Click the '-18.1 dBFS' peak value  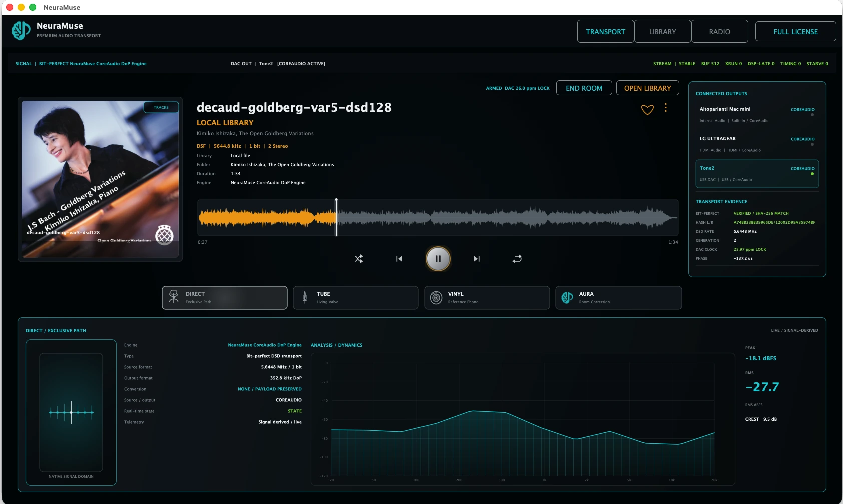click(x=761, y=358)
